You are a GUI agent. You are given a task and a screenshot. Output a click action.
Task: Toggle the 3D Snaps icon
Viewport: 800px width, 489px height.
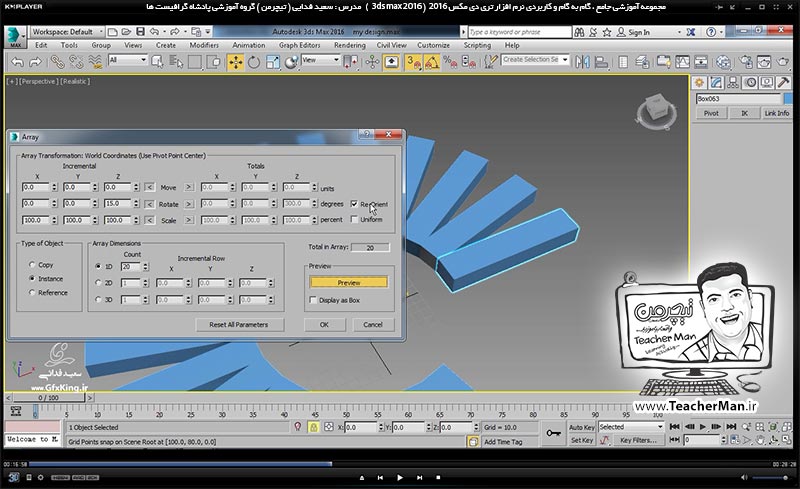tap(413, 62)
